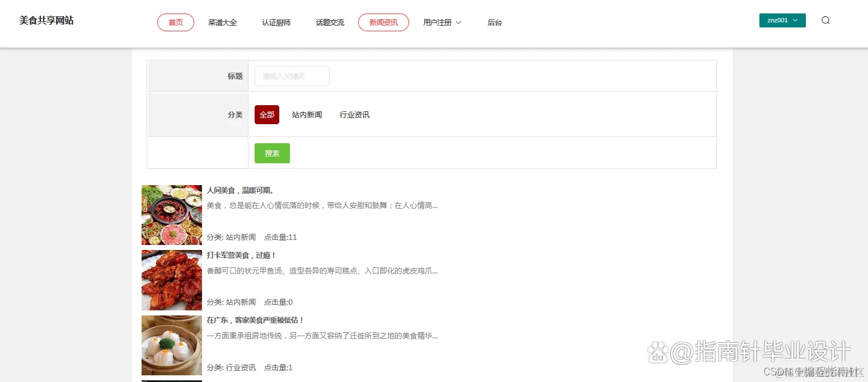Focus the 标题 keyword input field

click(292, 76)
